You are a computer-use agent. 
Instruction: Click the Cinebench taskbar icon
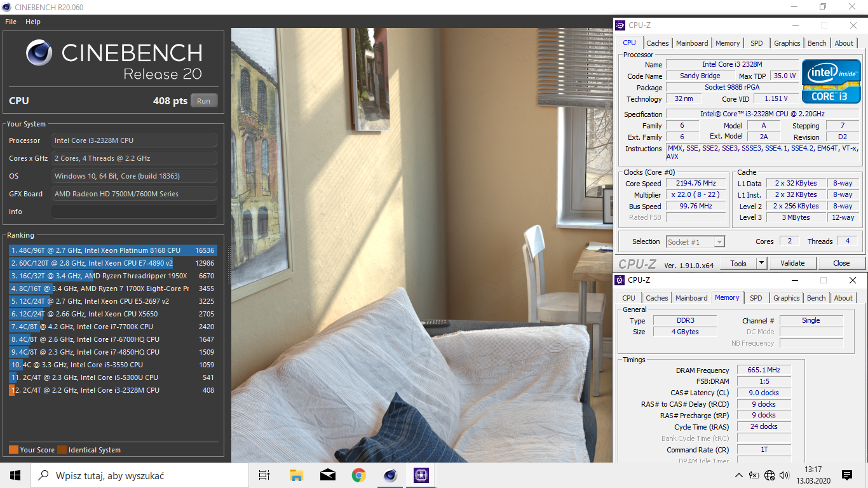point(390,475)
